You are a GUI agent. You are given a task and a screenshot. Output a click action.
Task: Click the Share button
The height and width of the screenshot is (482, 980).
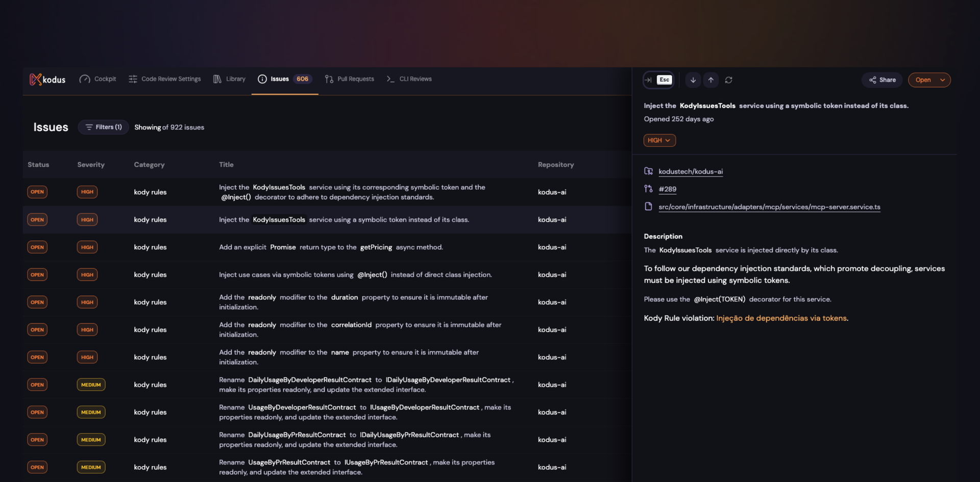pyautogui.click(x=882, y=80)
